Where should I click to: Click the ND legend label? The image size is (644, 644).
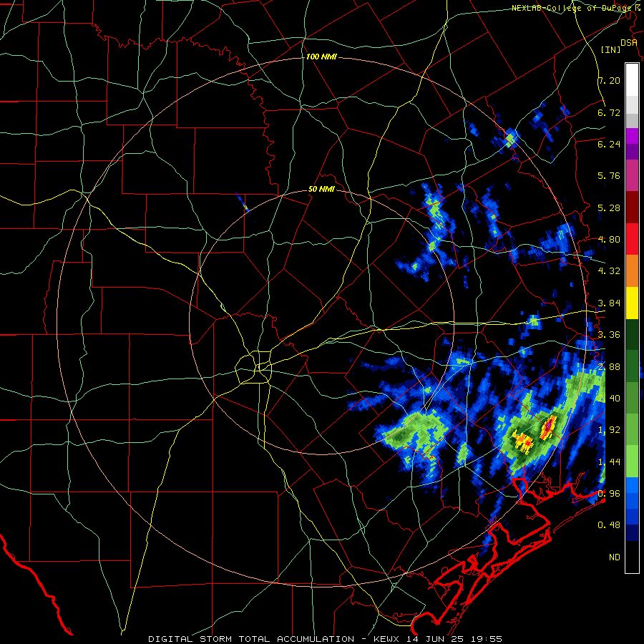[615, 557]
